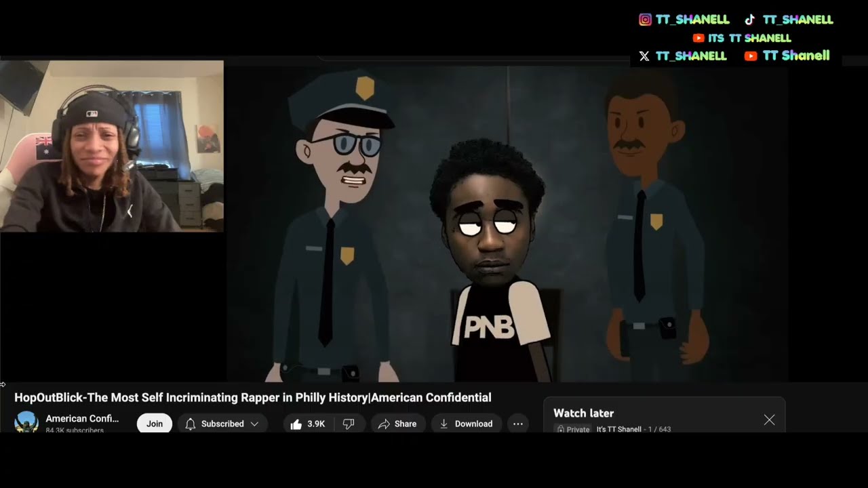Click the webcam overlay of the streamer

pyautogui.click(x=112, y=146)
